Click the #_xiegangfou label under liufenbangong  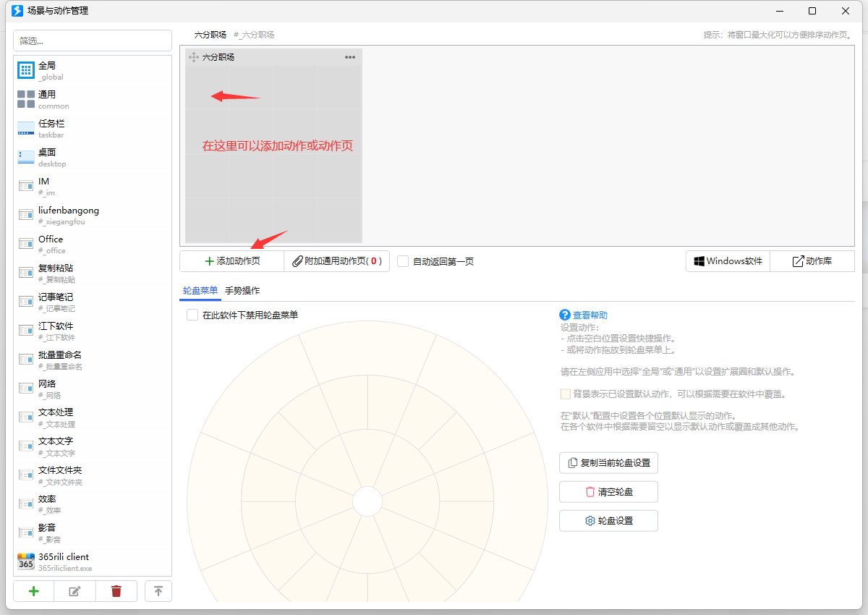pos(61,221)
